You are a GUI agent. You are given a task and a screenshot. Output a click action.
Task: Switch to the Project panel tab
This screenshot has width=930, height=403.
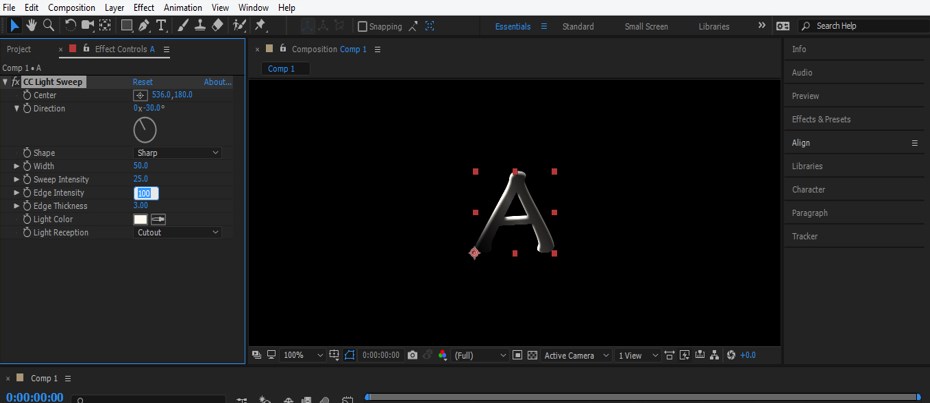tap(19, 49)
